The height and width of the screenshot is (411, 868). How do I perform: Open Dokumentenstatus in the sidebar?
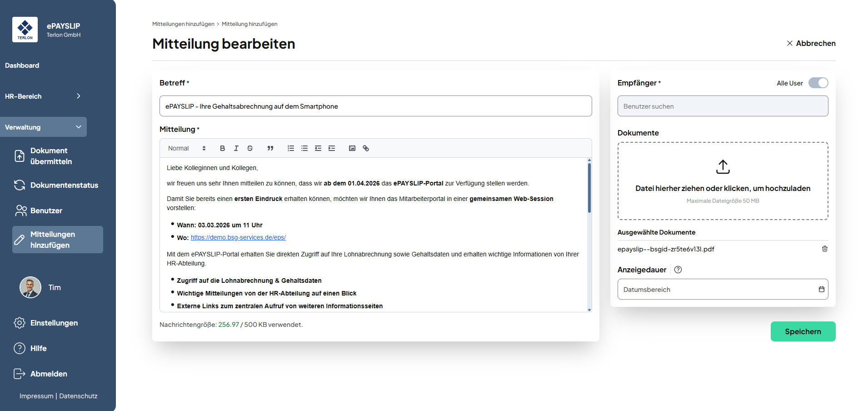(64, 185)
